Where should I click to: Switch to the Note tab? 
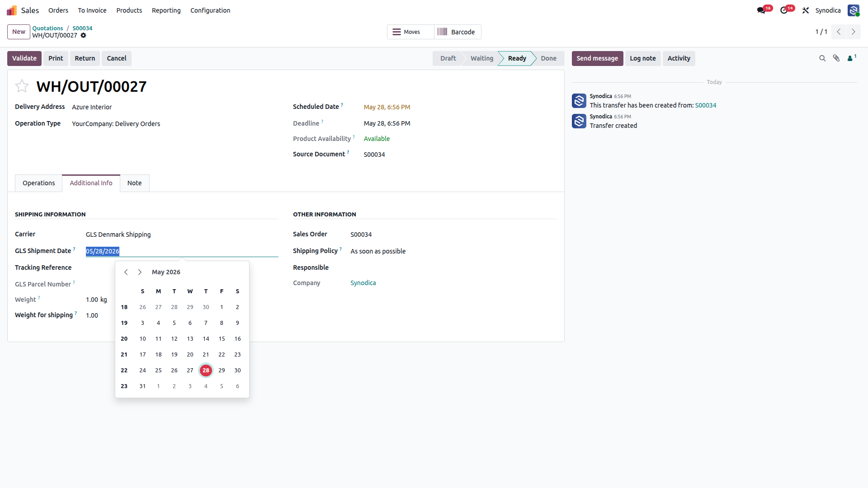coord(134,183)
